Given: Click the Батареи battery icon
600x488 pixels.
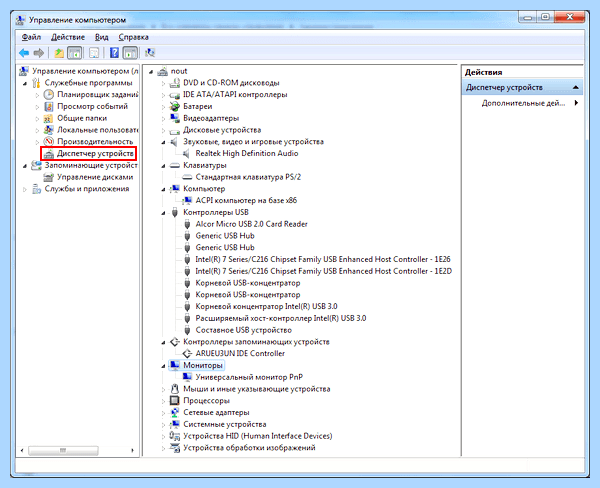Looking at the screenshot, I should point(175,106).
